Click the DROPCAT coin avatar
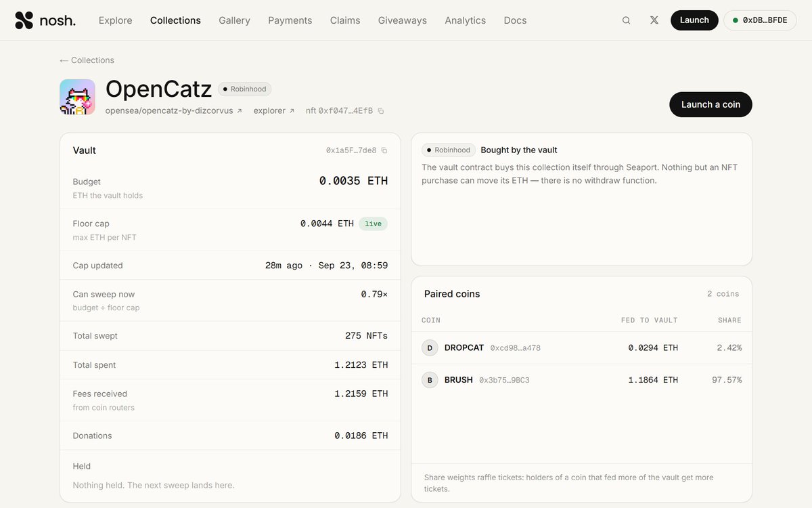This screenshot has height=508, width=812. click(430, 347)
